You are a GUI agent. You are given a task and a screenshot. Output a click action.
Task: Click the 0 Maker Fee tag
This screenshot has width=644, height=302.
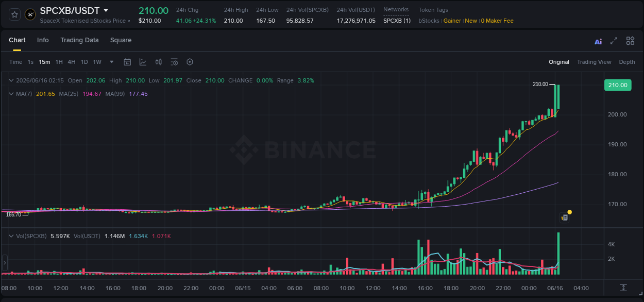click(x=497, y=21)
